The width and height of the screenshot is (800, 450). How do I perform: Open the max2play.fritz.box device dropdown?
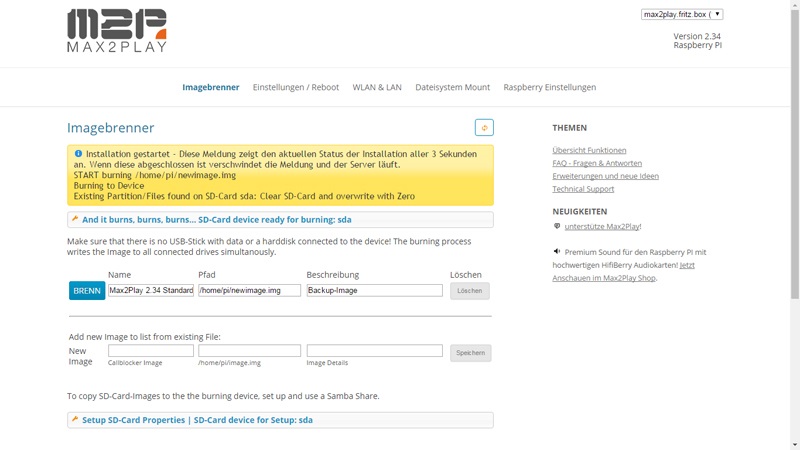pos(682,14)
